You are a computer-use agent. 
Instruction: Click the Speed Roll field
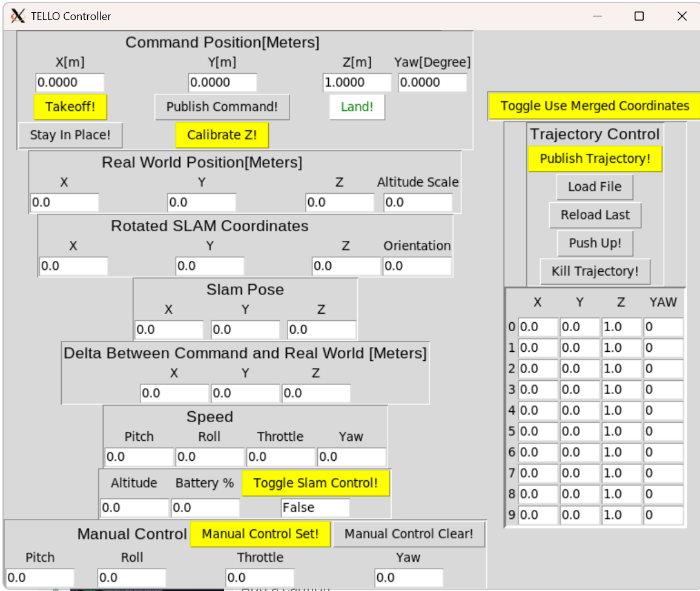[x=210, y=457]
